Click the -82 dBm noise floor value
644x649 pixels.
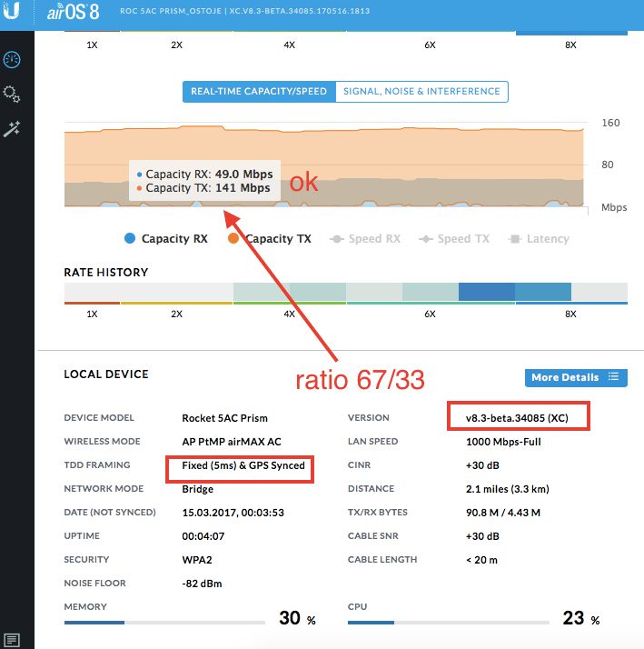202,584
